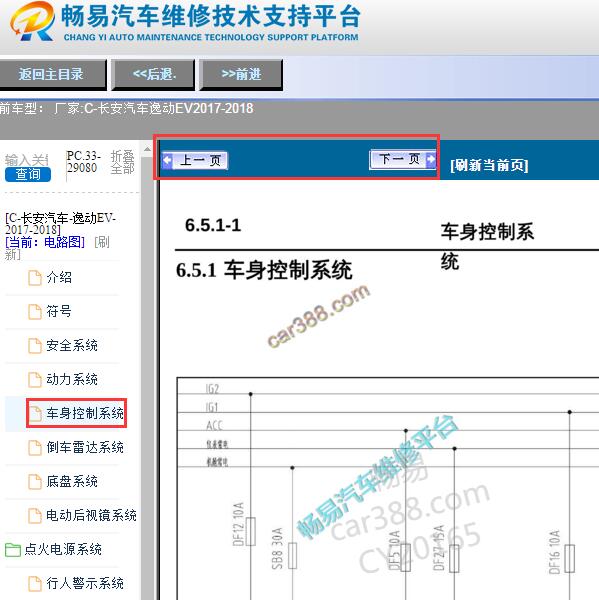The height and width of the screenshot is (600, 599).
Task: Click the document icon beside 符号
Action: (35, 312)
